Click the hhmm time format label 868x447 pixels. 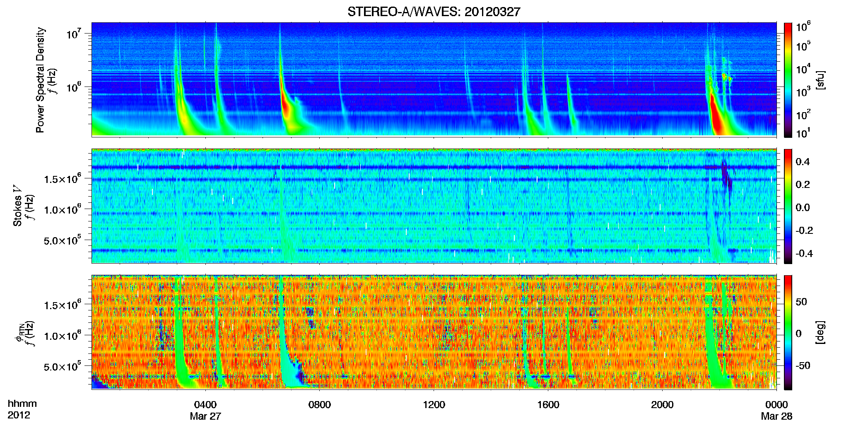tap(22, 404)
